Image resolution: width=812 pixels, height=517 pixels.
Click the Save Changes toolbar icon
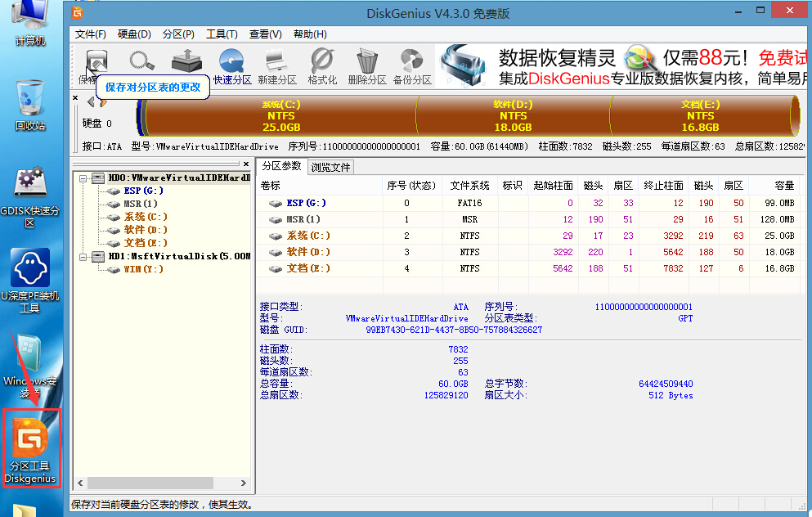pos(96,61)
